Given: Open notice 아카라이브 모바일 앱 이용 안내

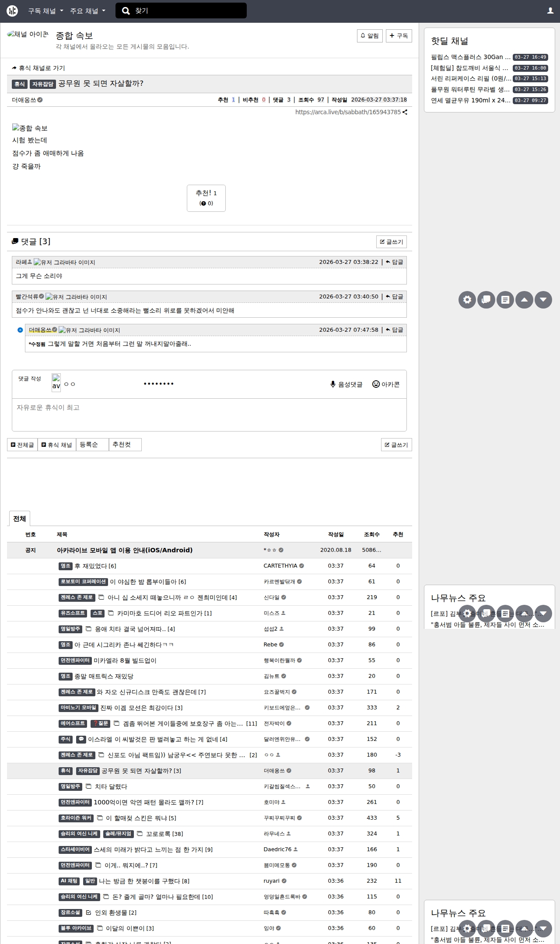Looking at the screenshot, I should click(x=125, y=550).
